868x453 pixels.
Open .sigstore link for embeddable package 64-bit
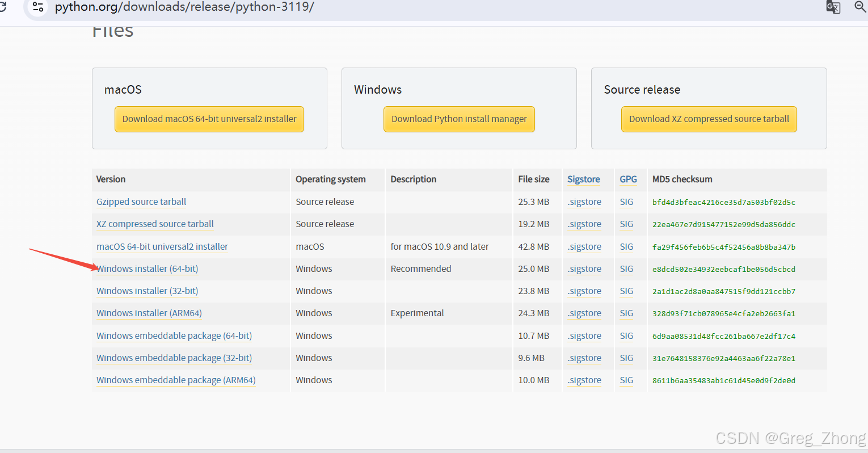point(584,336)
